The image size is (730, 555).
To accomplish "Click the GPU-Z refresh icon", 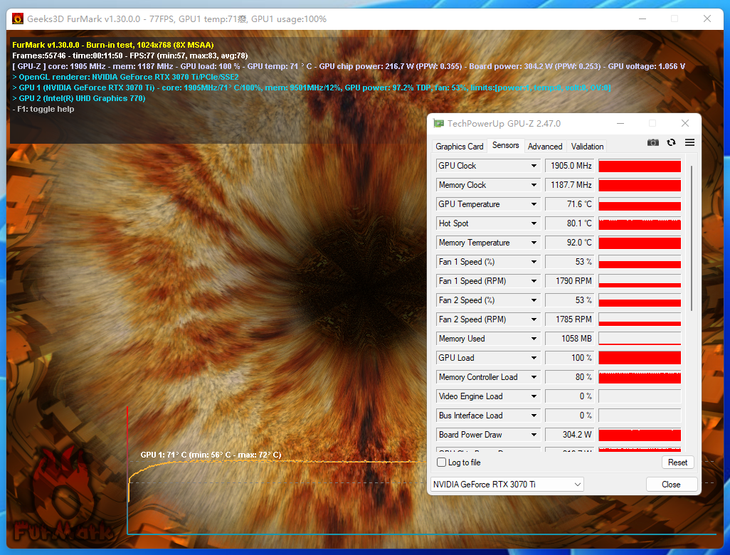I will click(671, 143).
